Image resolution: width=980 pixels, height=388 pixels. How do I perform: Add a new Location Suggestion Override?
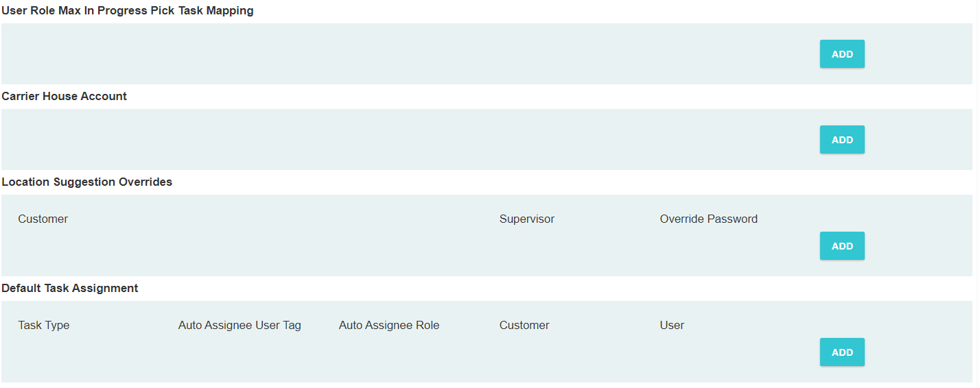pyautogui.click(x=841, y=246)
